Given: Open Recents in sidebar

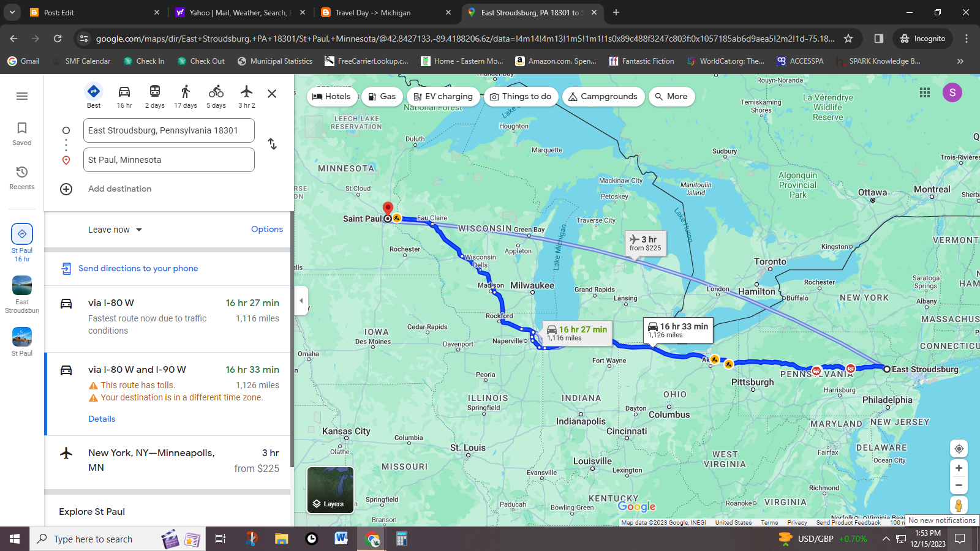Looking at the screenshot, I should pyautogui.click(x=22, y=178).
